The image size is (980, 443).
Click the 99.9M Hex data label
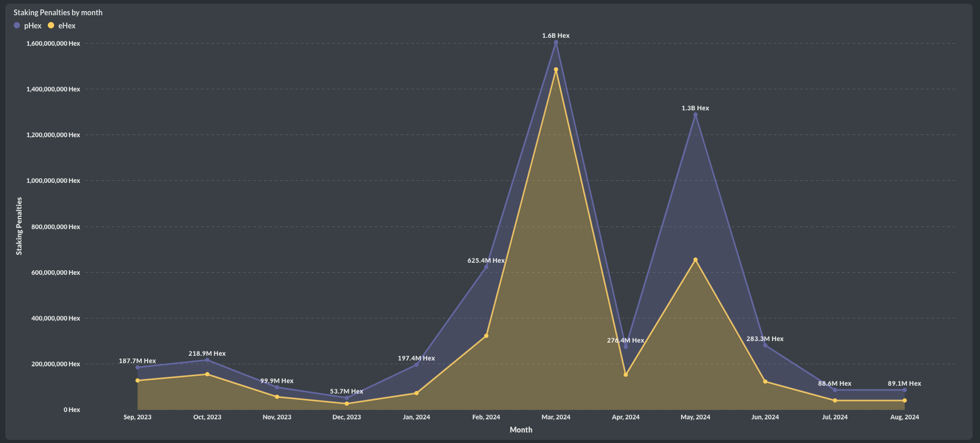[x=277, y=381]
